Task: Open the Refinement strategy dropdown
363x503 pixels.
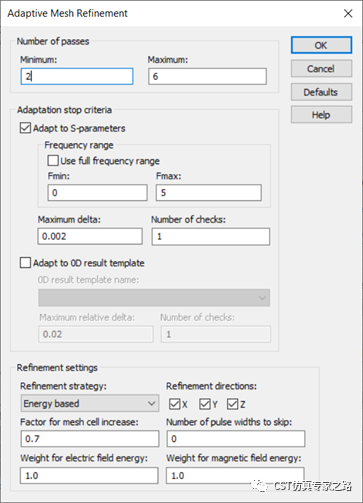Action: coord(90,403)
